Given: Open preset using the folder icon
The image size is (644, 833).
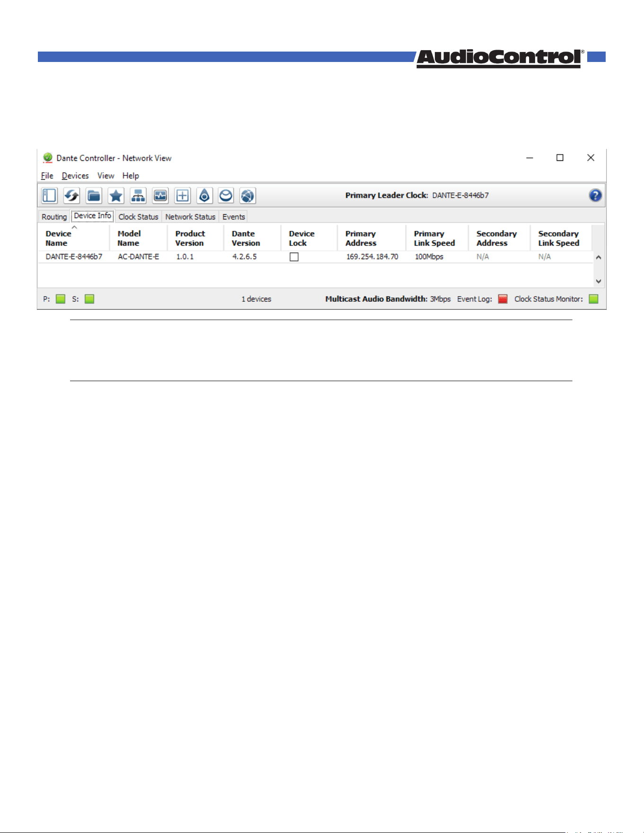Looking at the screenshot, I should pos(94,195).
